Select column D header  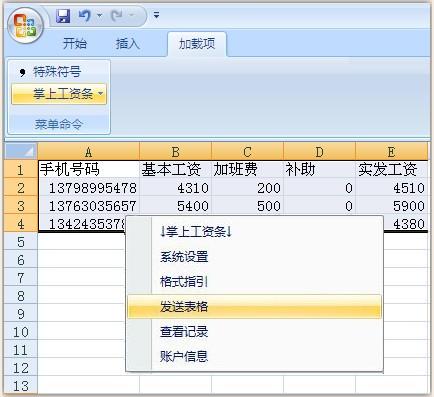point(319,152)
